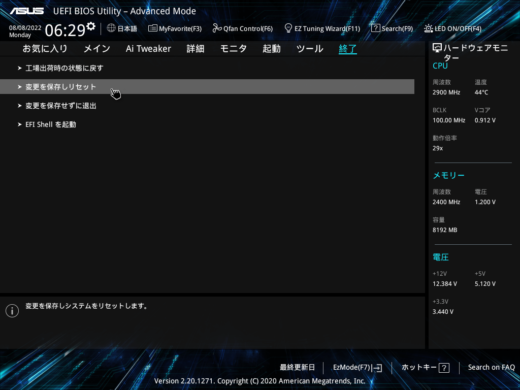Click the date 08/08/2022 Monday
Image resolution: width=520 pixels, height=390 pixels.
pyautogui.click(x=25, y=31)
